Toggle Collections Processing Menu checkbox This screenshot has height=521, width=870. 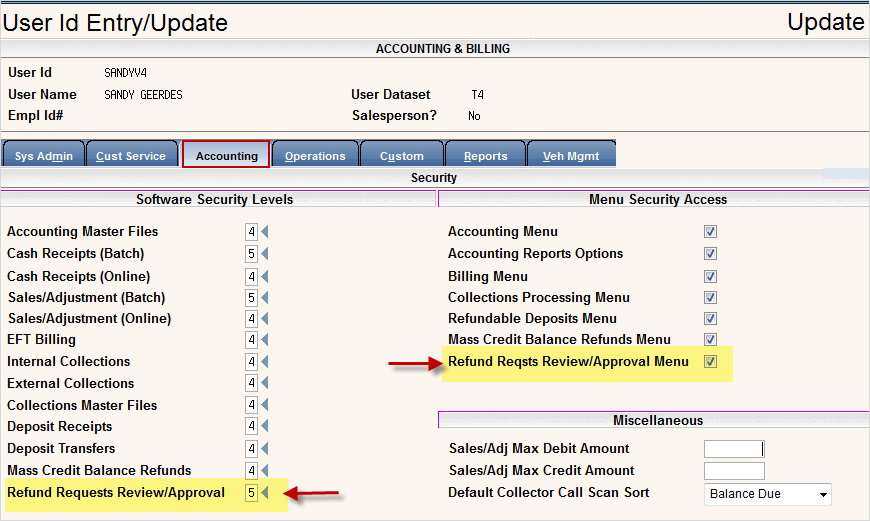click(x=710, y=297)
